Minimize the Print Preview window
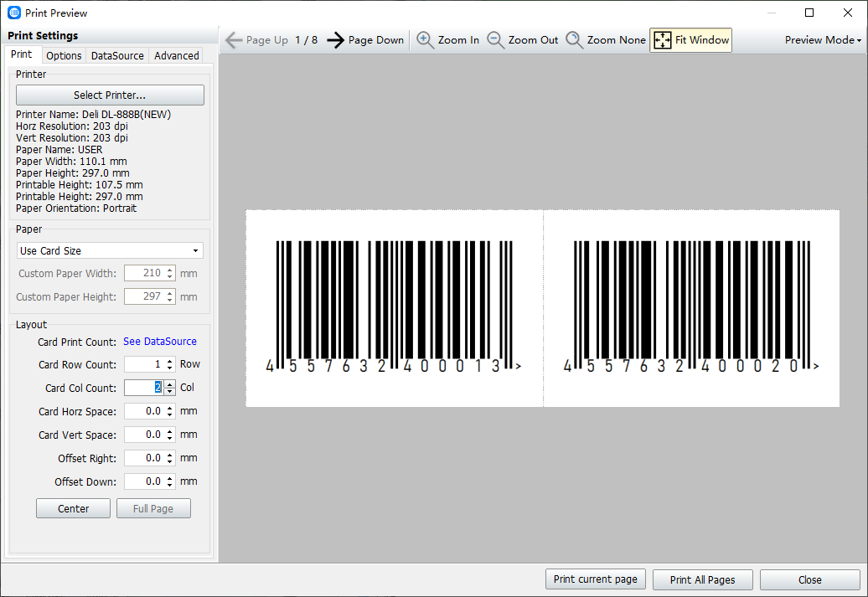This screenshot has width=868, height=597. pyautogui.click(x=772, y=13)
